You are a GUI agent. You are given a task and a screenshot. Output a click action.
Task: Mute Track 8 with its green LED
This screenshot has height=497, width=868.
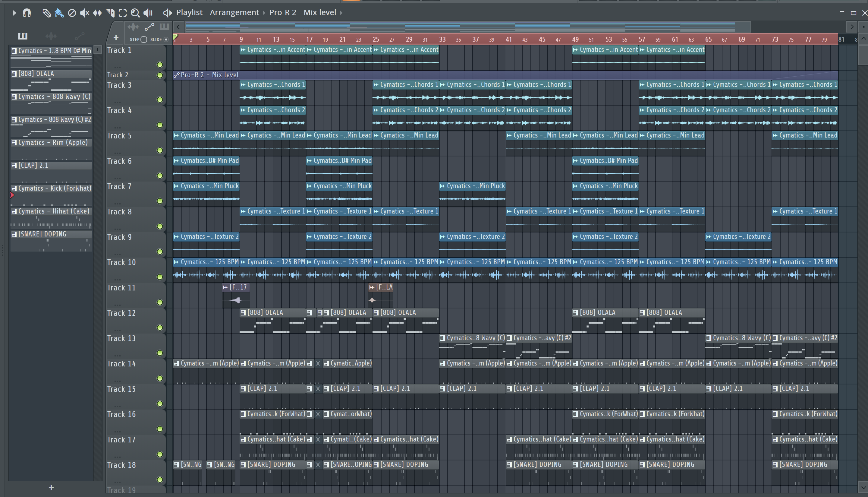[x=160, y=226]
